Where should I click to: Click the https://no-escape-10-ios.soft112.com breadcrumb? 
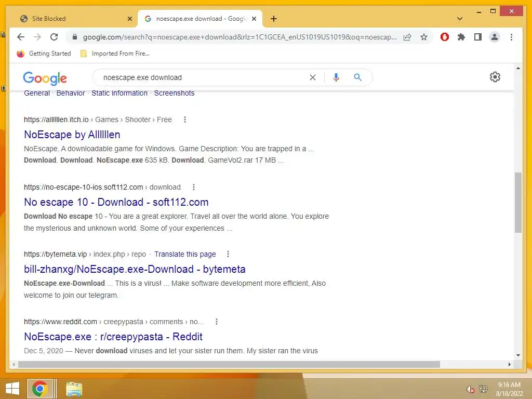[x=84, y=187]
